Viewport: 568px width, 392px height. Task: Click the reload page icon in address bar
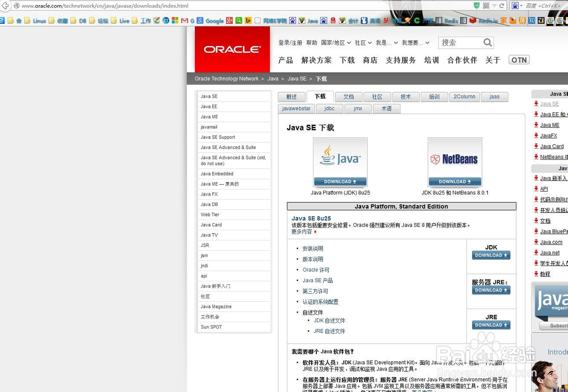click(502, 6)
